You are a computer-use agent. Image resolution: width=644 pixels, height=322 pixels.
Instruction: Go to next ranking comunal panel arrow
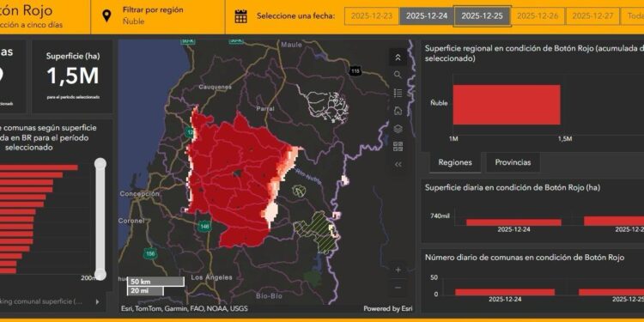pos(97,302)
